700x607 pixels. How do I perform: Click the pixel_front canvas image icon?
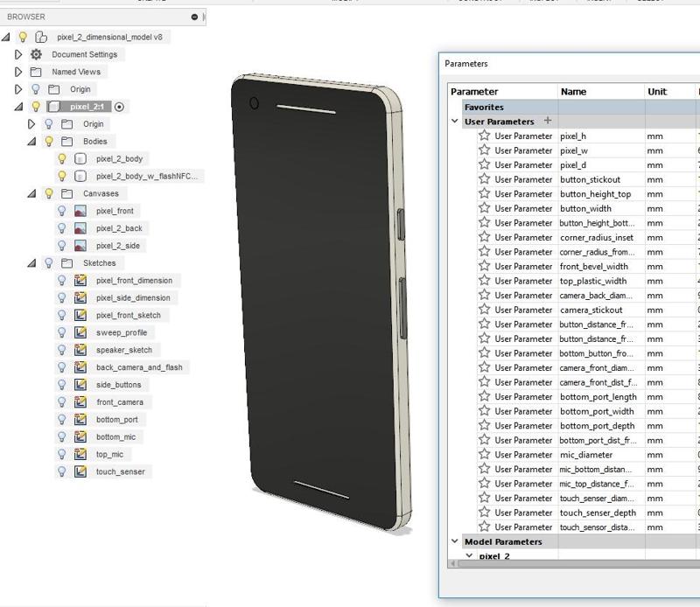point(80,211)
